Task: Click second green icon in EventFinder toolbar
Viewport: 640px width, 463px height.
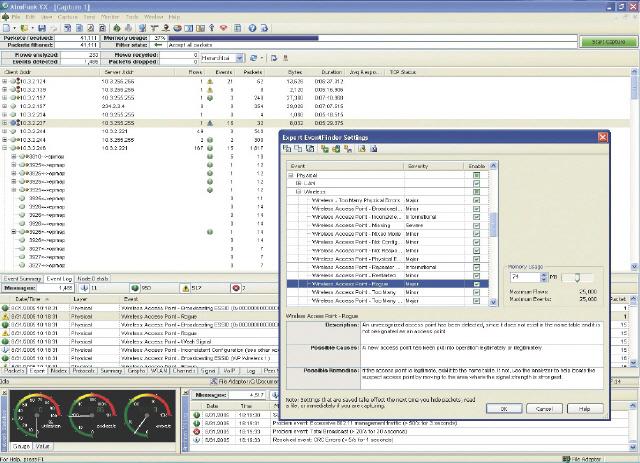Action: (336, 149)
